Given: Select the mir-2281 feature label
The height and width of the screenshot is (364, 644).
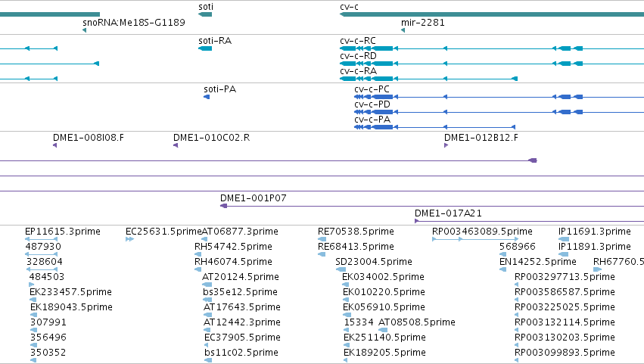Looking at the screenshot, I should click(x=422, y=22).
